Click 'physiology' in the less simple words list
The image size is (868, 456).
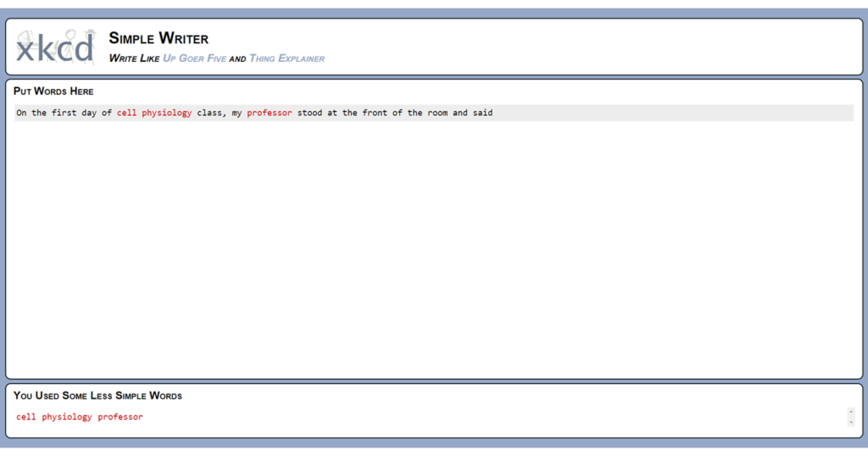click(66, 417)
